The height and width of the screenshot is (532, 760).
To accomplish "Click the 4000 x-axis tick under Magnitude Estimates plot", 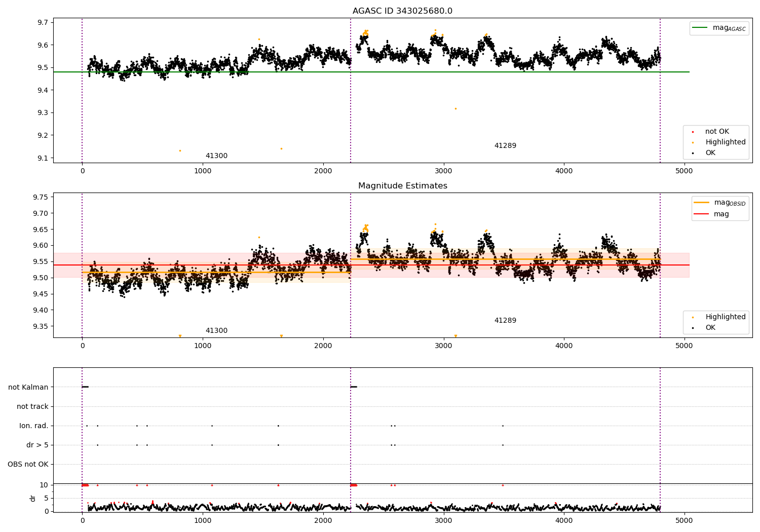I will (x=564, y=346).
